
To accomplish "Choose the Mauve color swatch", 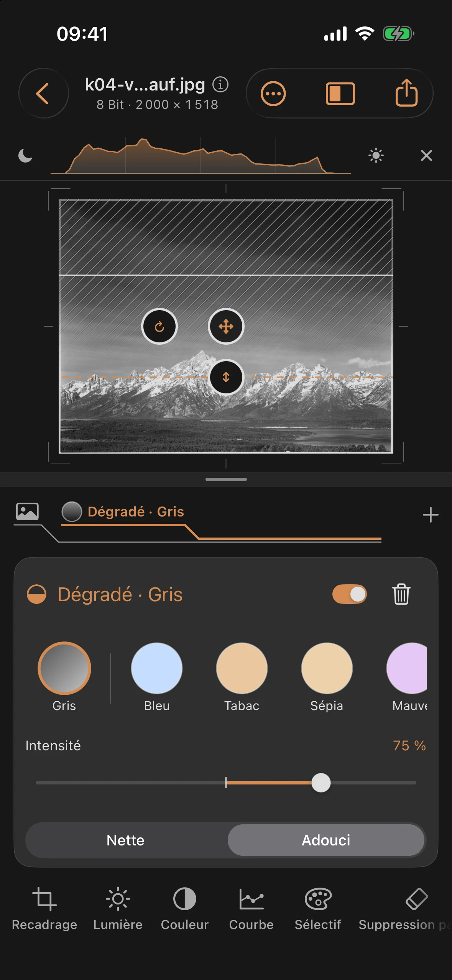I will point(407,668).
